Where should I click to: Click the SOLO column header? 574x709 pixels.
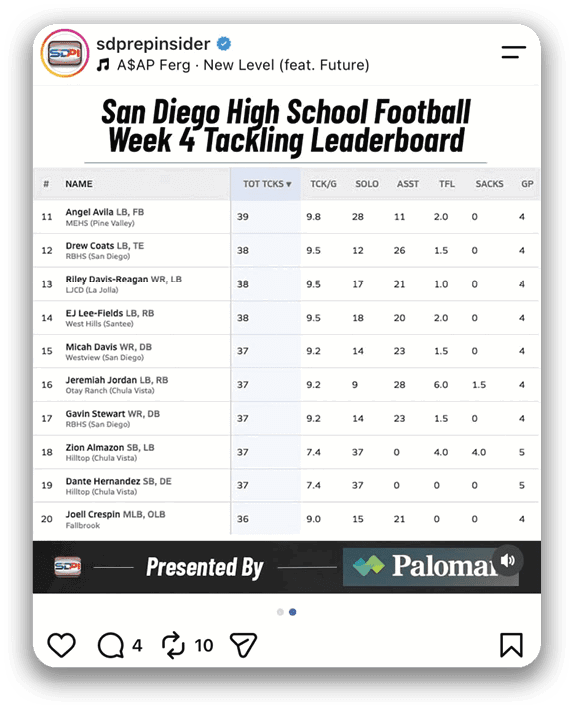[367, 184]
